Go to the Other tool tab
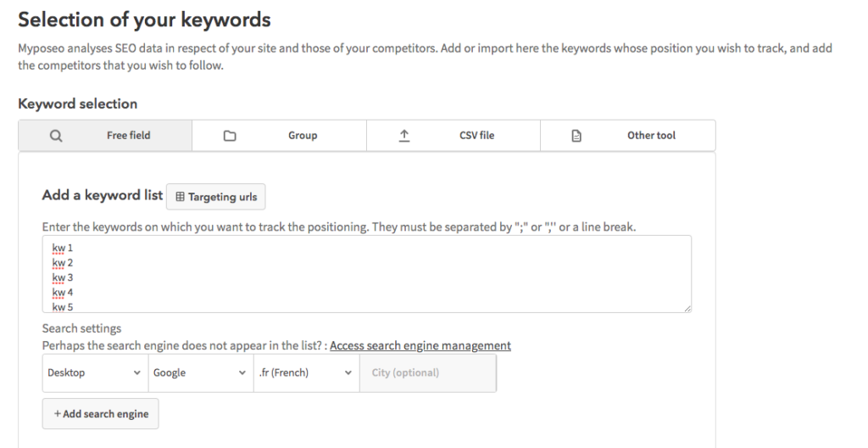This screenshot has height=448, width=868. click(x=628, y=135)
